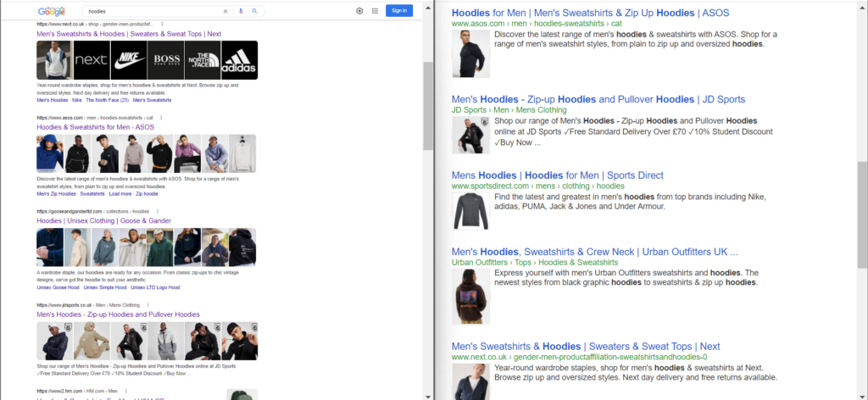Screen dimensions: 868x400
Task: Open Men's Zip Hoodies sitelink under ASOS
Action: point(56,193)
